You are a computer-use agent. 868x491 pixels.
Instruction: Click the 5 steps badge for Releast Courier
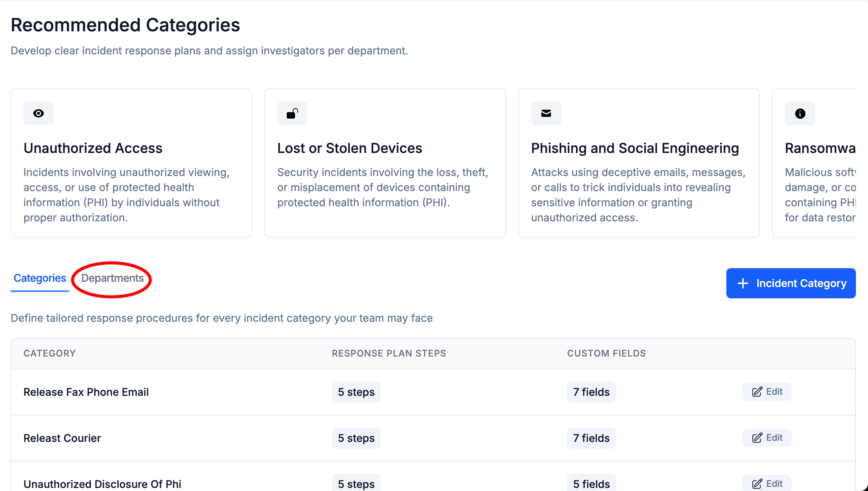click(x=356, y=438)
